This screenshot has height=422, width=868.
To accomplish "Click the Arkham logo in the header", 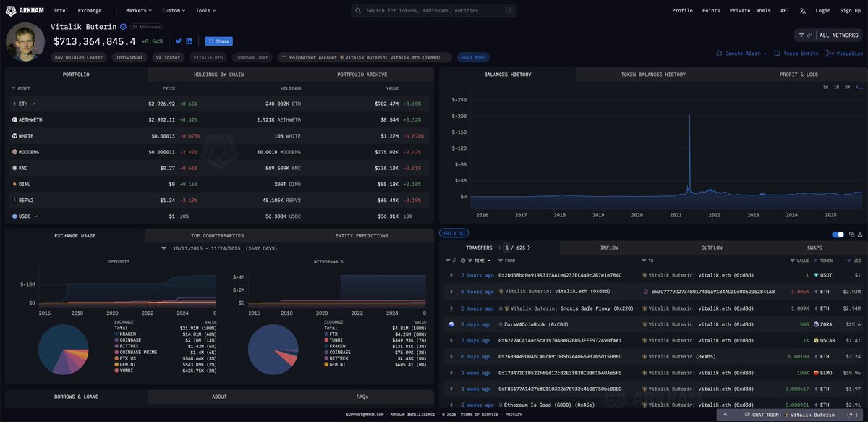I will tap(24, 10).
